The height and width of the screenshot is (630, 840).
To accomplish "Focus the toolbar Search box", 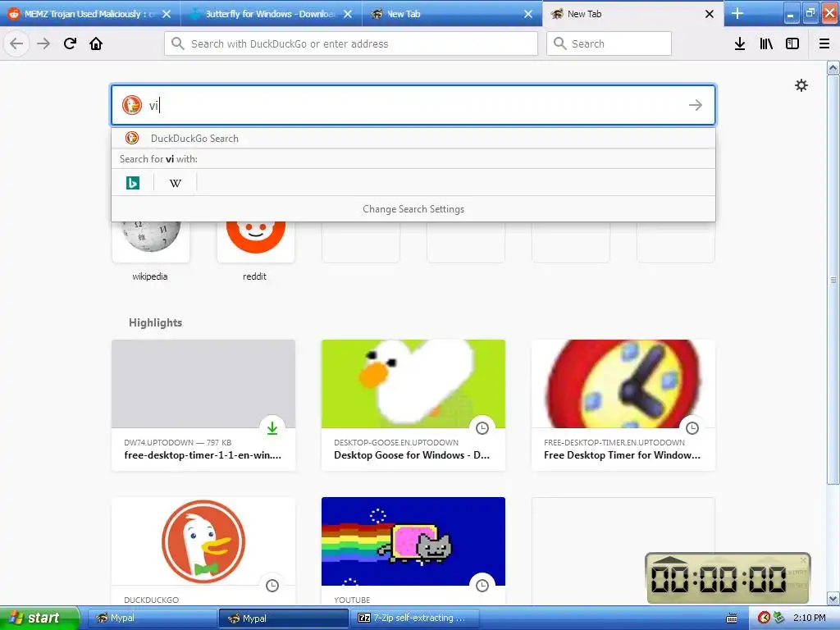I will 609,43.
